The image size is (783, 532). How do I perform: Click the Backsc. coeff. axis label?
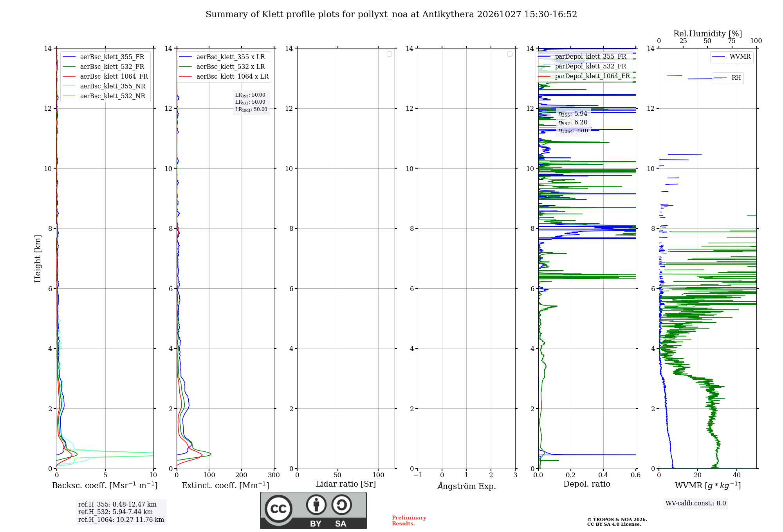[105, 485]
